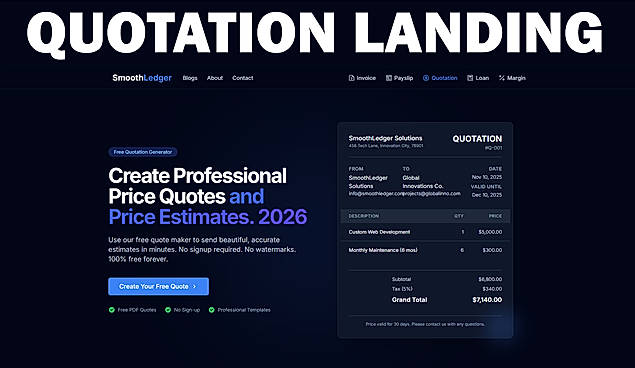This screenshot has height=368, width=635.
Task: Go to the Contact page
Action: tap(243, 78)
